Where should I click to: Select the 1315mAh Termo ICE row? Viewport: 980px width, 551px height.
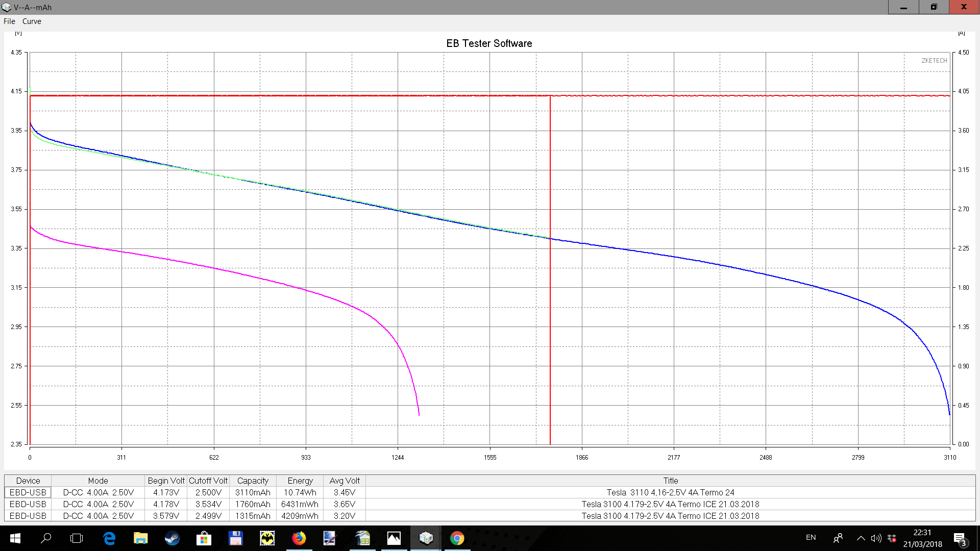670,516
